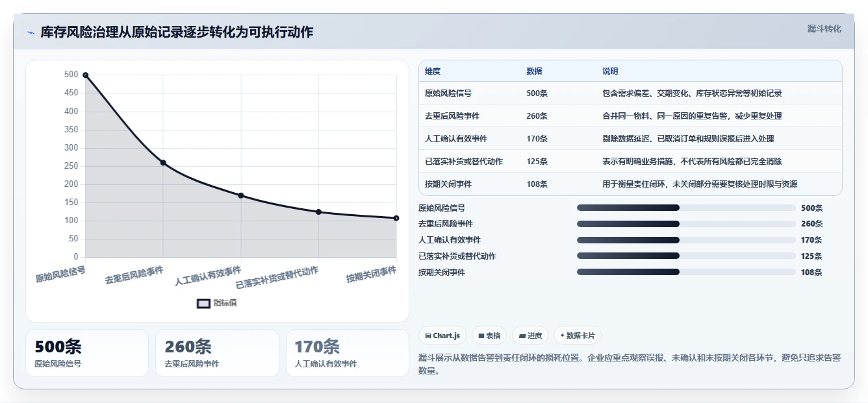Click the 按期关闭事件 progress list label
Screen dimensions: 868x403
(442, 273)
